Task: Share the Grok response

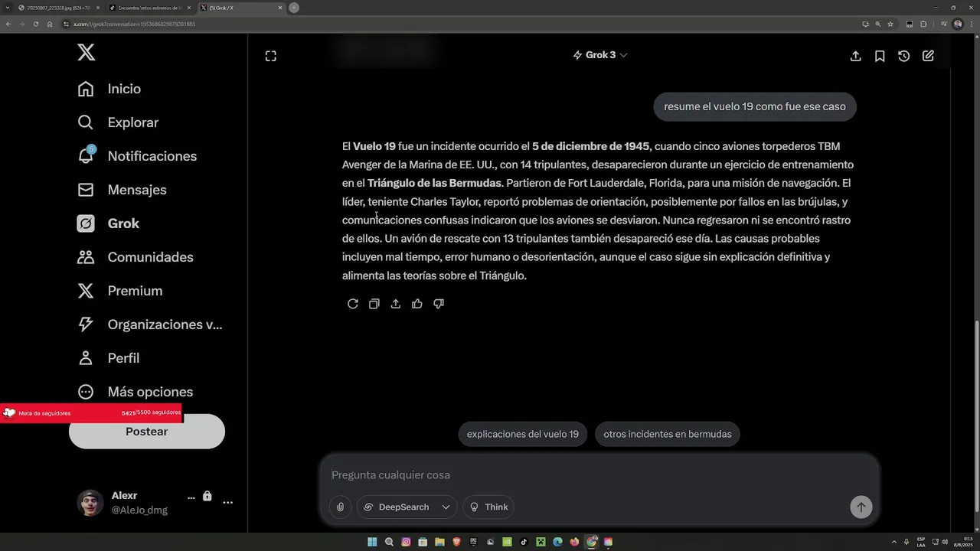Action: (x=396, y=304)
